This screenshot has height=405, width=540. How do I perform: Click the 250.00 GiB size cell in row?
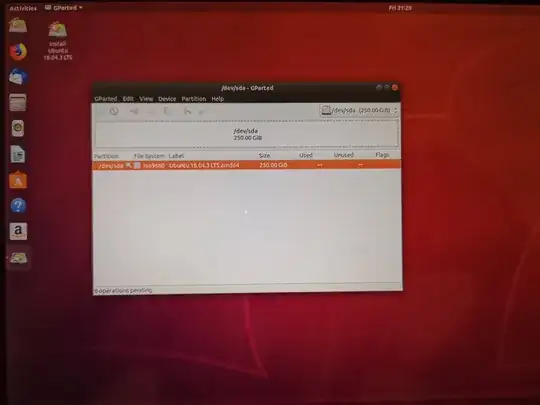coord(273,165)
